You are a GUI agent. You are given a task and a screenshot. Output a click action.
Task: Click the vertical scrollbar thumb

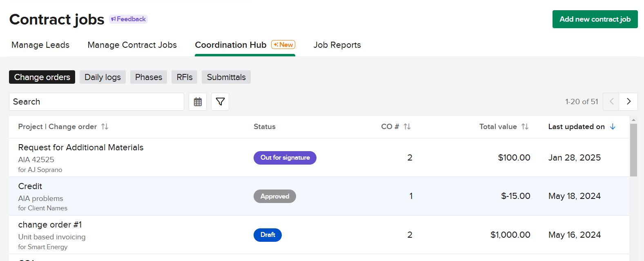coord(633,150)
